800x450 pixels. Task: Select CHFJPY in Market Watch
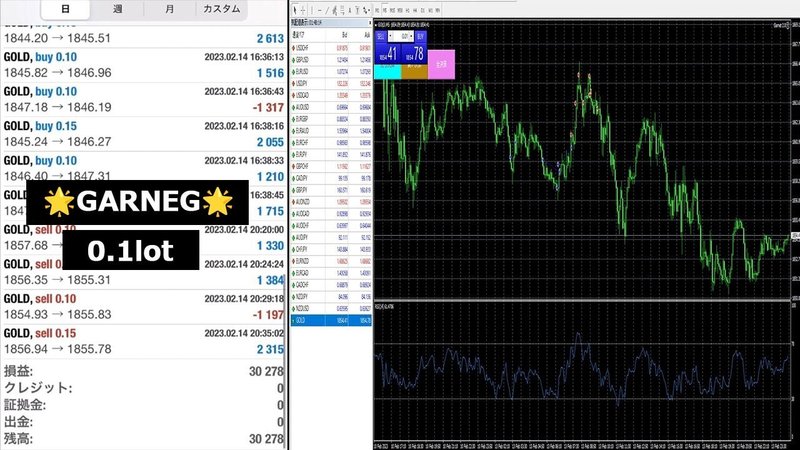pyautogui.click(x=331, y=249)
